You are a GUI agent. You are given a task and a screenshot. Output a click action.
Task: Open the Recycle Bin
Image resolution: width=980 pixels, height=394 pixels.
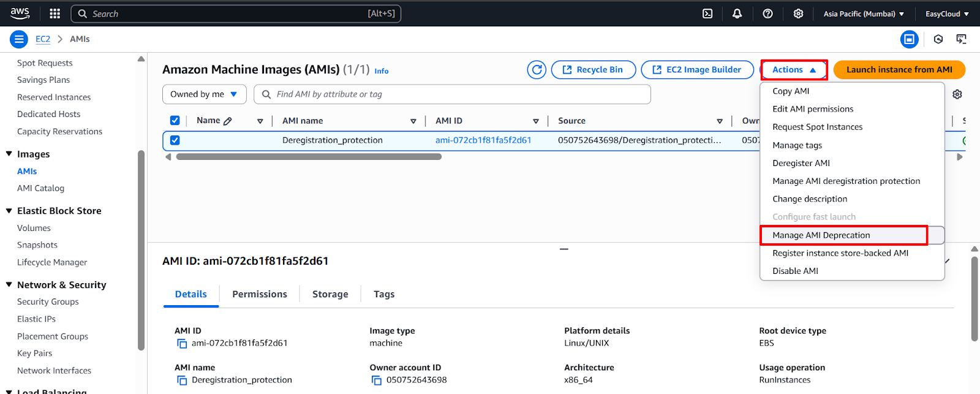[594, 70]
